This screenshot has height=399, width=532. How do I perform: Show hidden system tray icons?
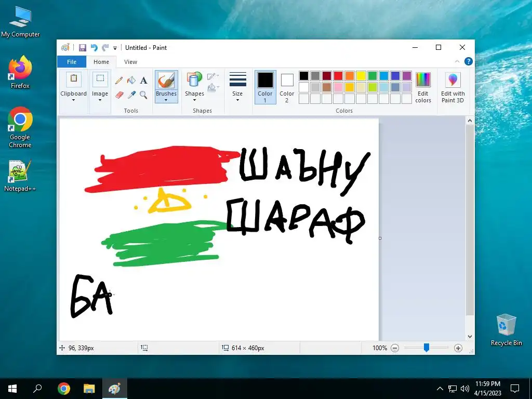[x=440, y=389]
